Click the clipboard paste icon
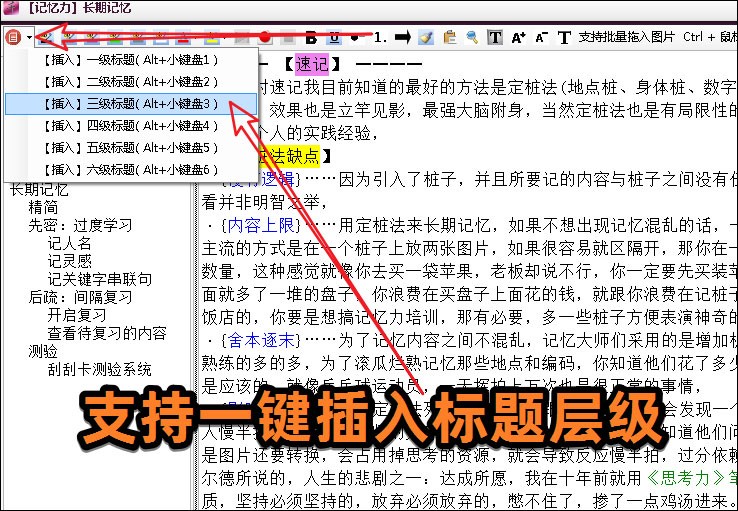 click(449, 37)
